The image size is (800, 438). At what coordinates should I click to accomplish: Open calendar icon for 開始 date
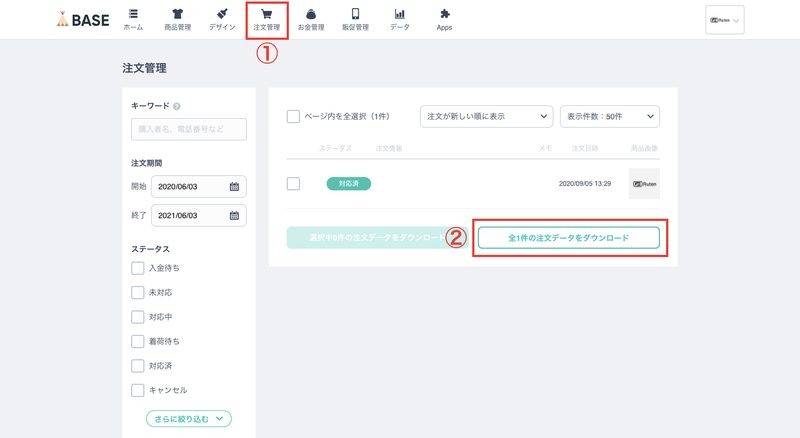point(234,186)
